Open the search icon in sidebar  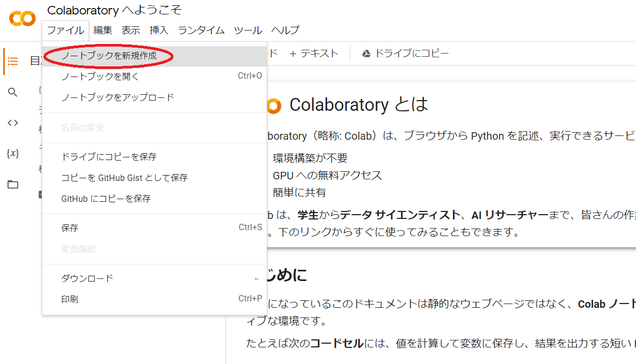coord(12,92)
